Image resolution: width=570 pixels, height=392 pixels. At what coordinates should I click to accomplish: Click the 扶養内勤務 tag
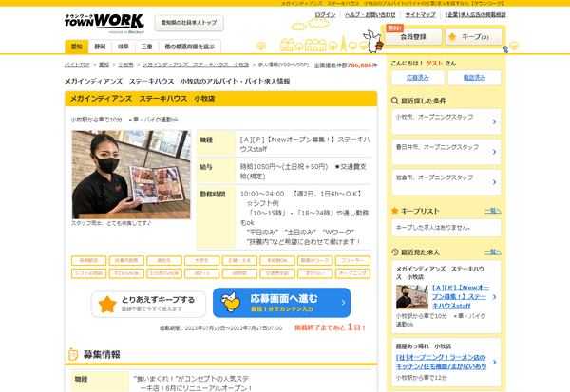pos(126,260)
